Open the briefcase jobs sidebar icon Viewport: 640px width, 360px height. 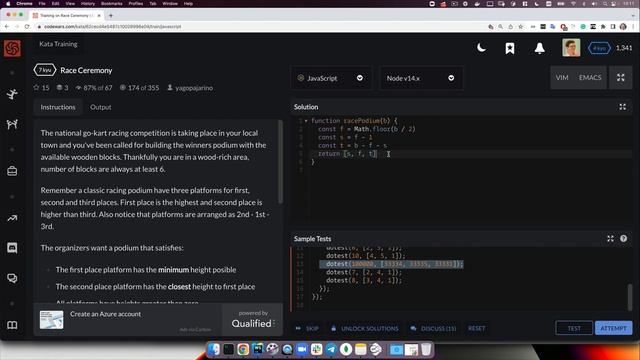[12, 171]
